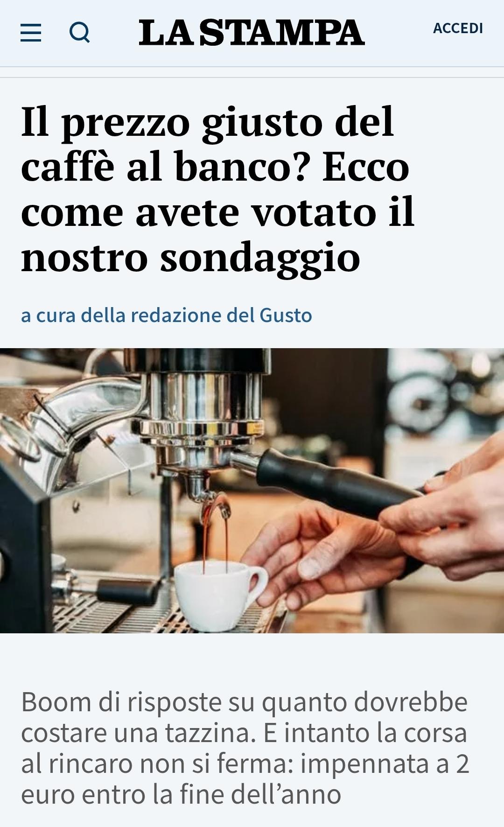Click the word 'Gusto' in the byline

(286, 315)
